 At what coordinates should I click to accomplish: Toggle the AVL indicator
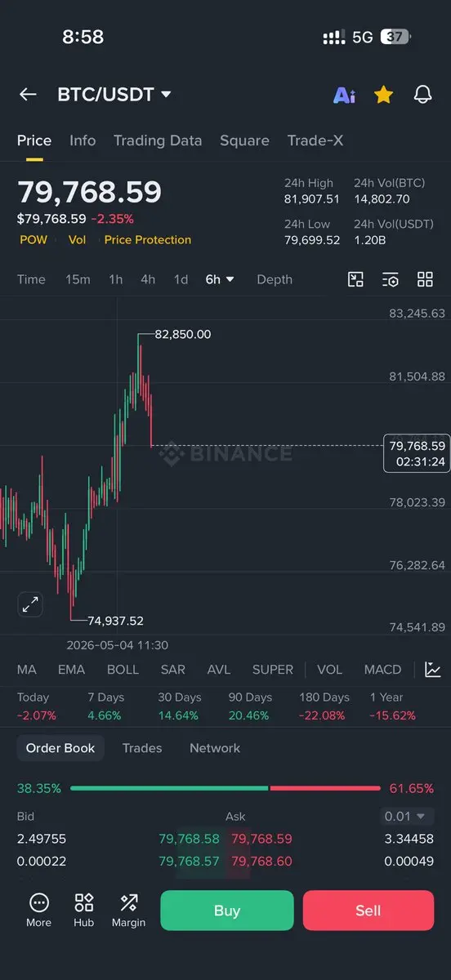pyautogui.click(x=219, y=670)
